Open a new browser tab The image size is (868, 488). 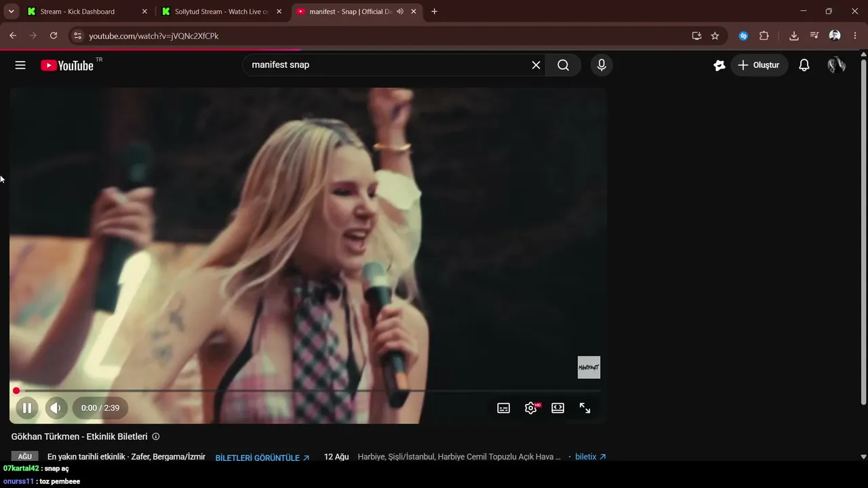[x=434, y=12]
